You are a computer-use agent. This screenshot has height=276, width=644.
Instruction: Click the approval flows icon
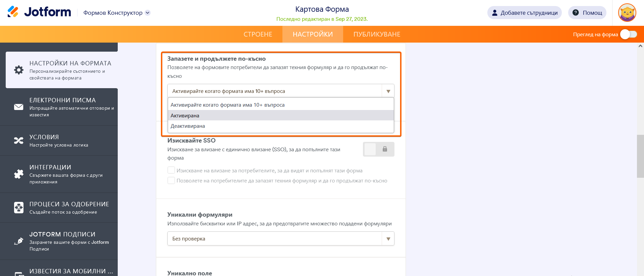coord(19,208)
